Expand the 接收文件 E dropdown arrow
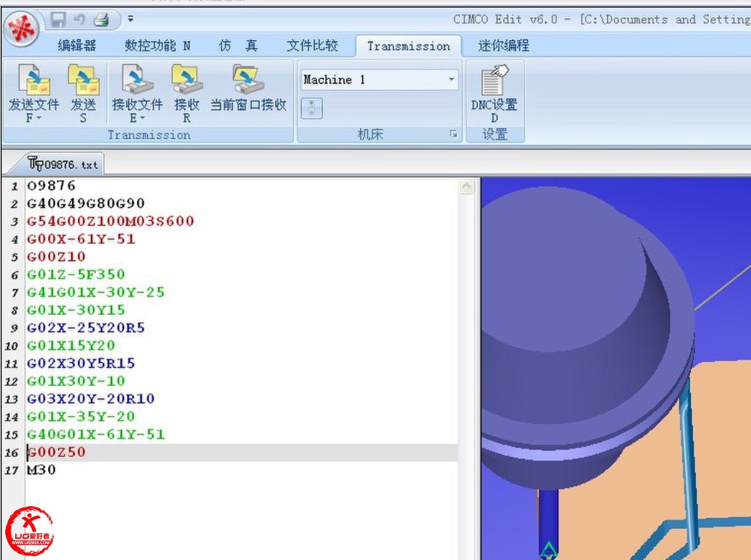Viewport: 751px width, 560px height. point(143,118)
